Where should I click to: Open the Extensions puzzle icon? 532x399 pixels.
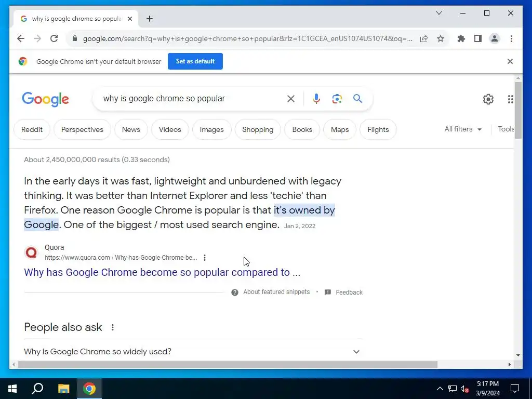pyautogui.click(x=461, y=38)
